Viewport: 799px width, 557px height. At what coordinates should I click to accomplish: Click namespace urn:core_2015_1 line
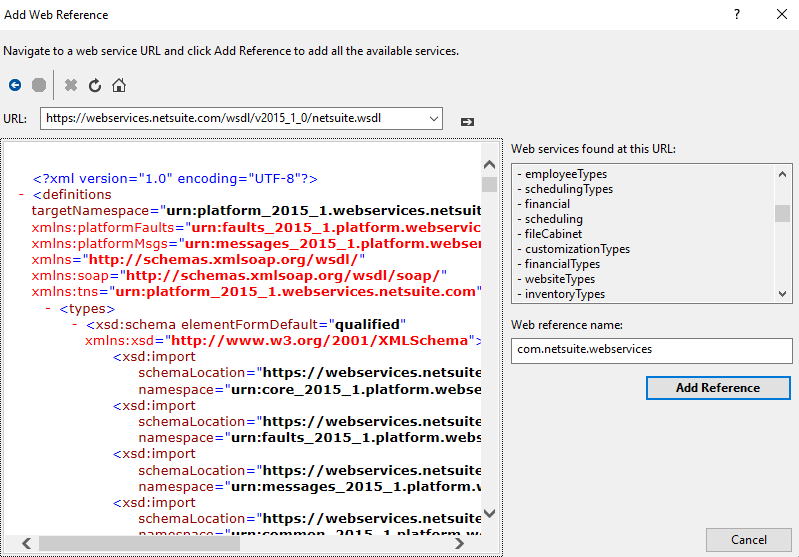[x=309, y=390]
